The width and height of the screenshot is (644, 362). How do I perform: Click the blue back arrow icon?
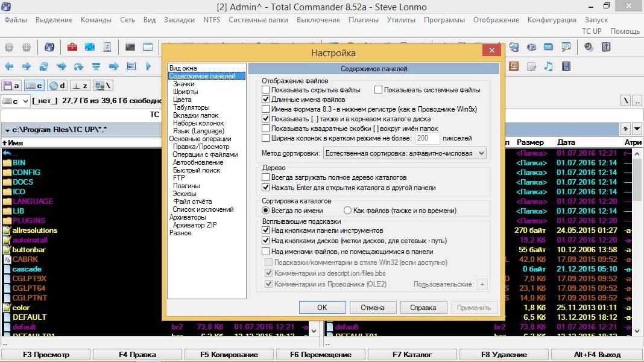(9, 66)
